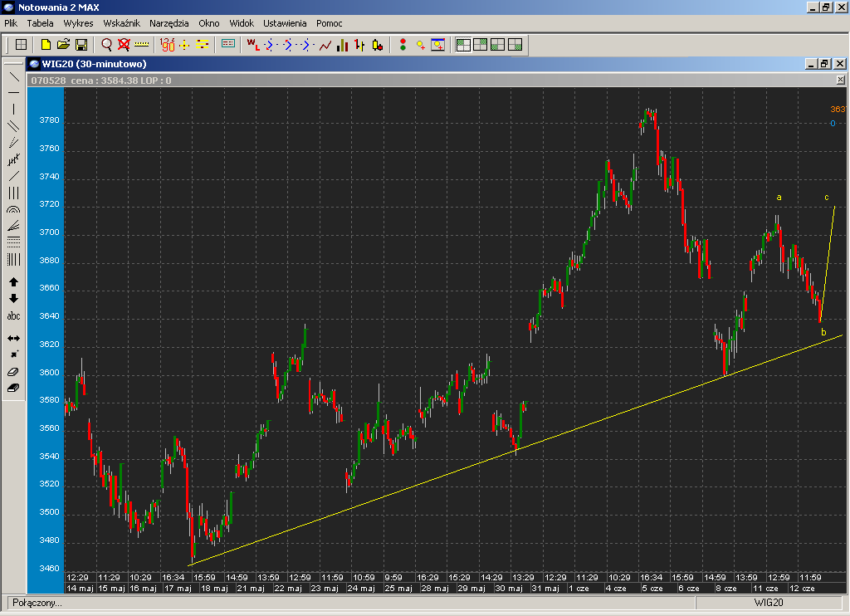This screenshot has height=616, width=850.
Task: Select the horizontal line drawing tool
Action: pyautogui.click(x=13, y=93)
